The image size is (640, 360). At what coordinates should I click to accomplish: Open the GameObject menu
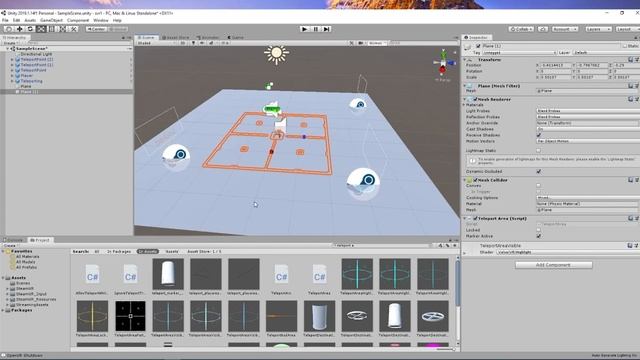(x=51, y=20)
